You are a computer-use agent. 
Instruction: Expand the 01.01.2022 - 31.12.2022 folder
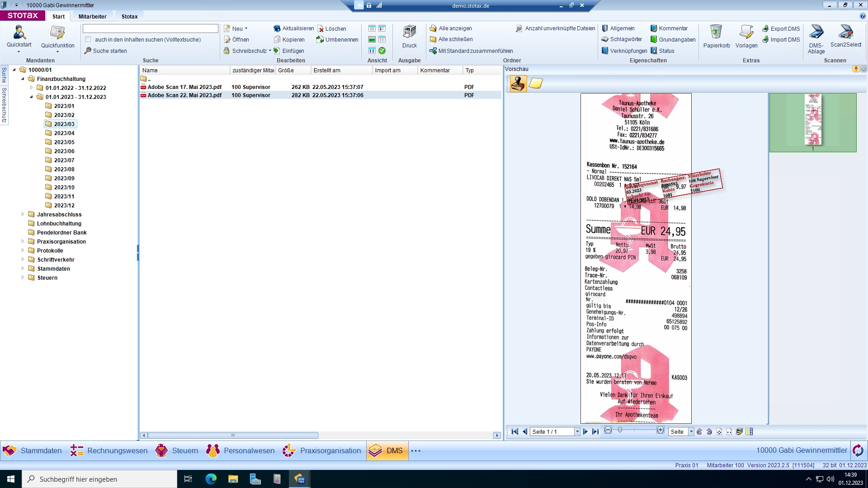tap(31, 88)
